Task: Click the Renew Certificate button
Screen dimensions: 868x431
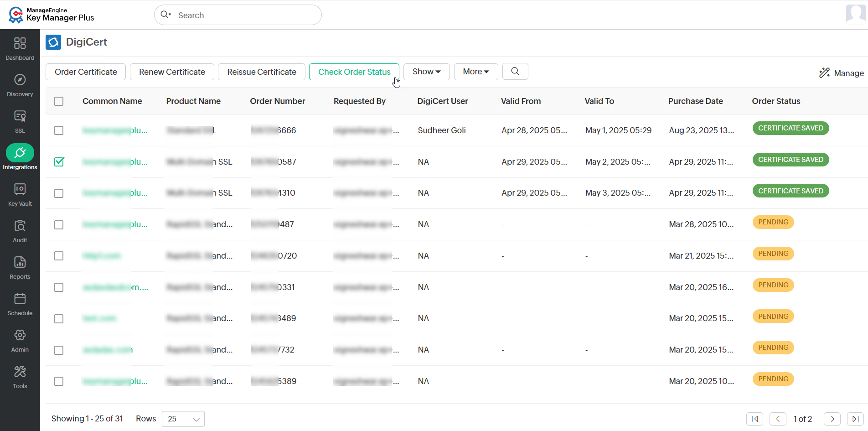Action: click(x=172, y=72)
